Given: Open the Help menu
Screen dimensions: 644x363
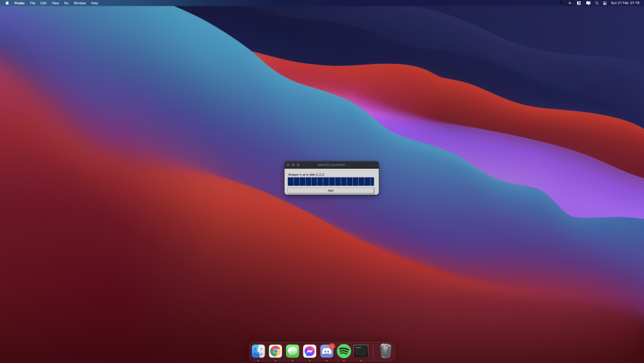Looking at the screenshot, I should tap(95, 3).
